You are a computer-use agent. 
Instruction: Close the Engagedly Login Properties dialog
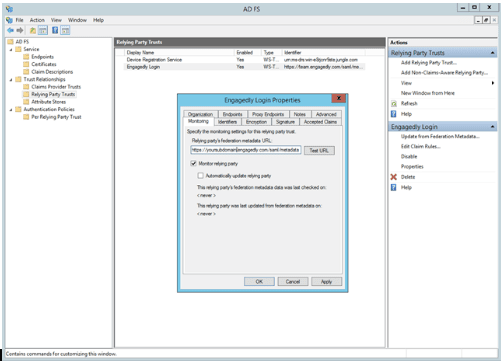point(339,98)
